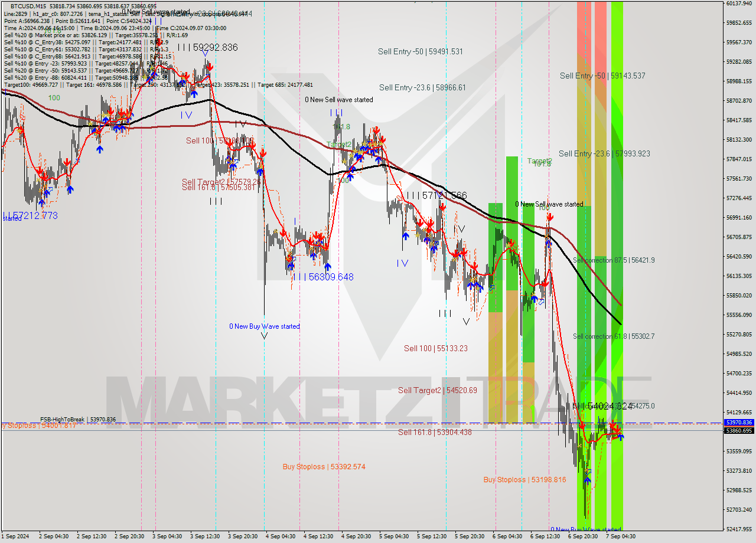Click the 52417.955 price axis label
Image resolution: width=756 pixels, height=543 pixels.
point(739,529)
